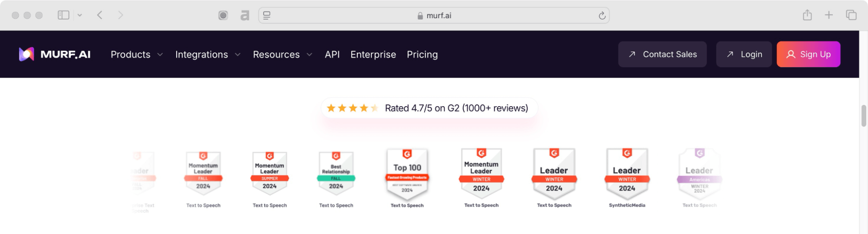This screenshot has height=234, width=868.
Task: Click the Login button
Action: 743,54
